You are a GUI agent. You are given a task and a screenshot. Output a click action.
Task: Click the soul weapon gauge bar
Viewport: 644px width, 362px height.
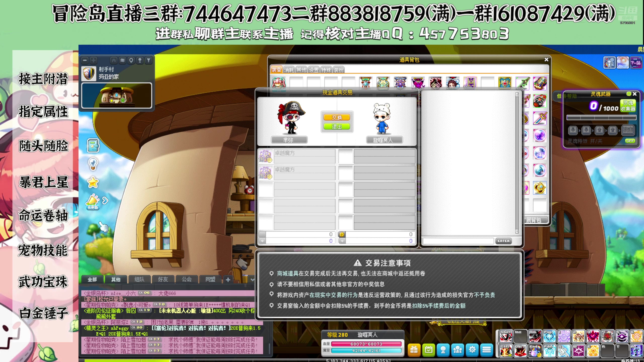click(x=601, y=117)
